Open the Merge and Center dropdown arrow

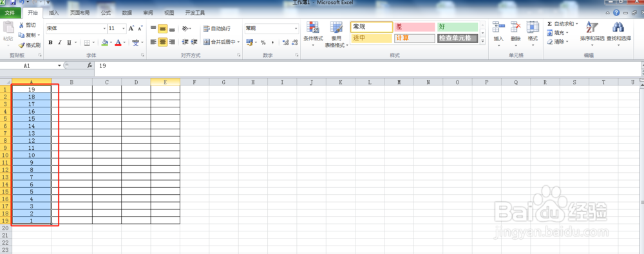[x=239, y=42]
